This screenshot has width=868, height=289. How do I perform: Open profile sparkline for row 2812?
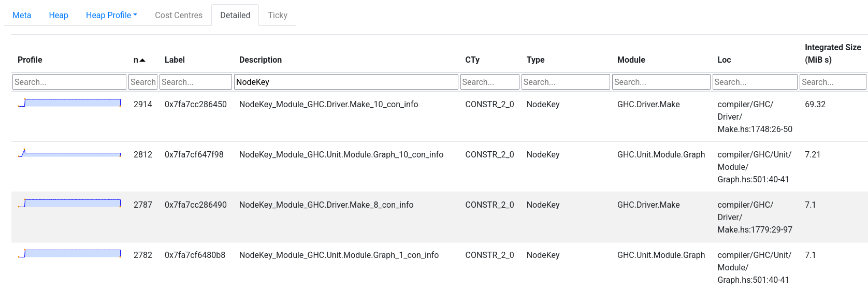coord(69,153)
